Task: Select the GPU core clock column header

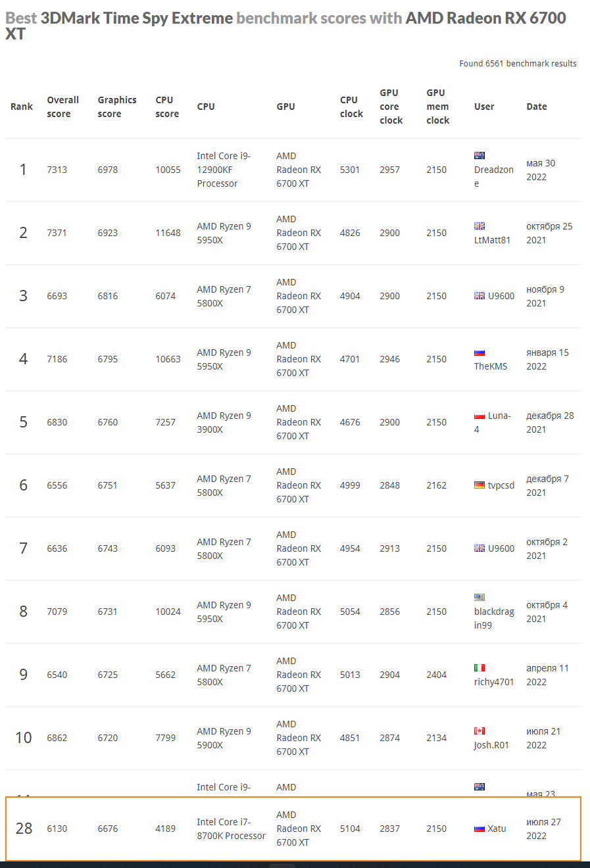Action: coord(391,107)
